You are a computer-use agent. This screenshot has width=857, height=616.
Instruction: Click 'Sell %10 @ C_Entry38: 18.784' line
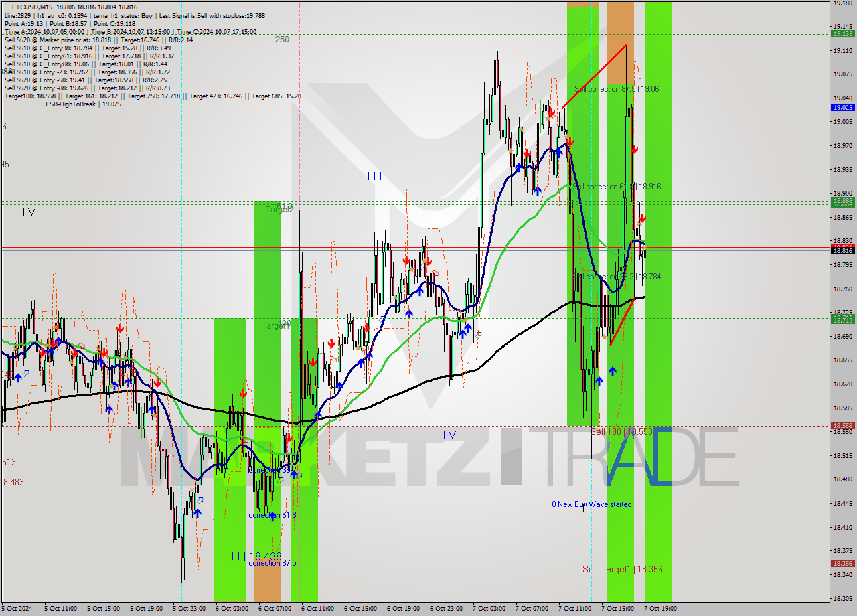click(87, 48)
